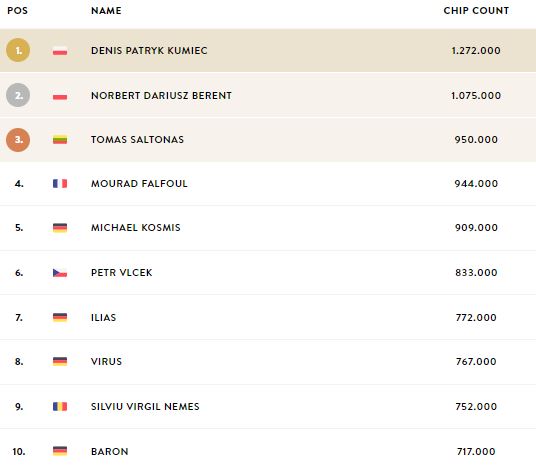
Task: Click the POS column header
Action: pos(17,11)
